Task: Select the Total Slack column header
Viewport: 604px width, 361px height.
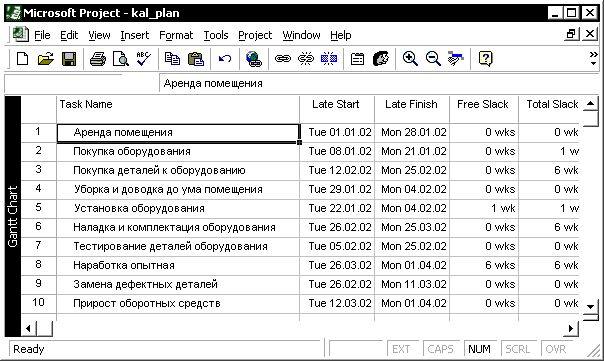Action: click(549, 109)
